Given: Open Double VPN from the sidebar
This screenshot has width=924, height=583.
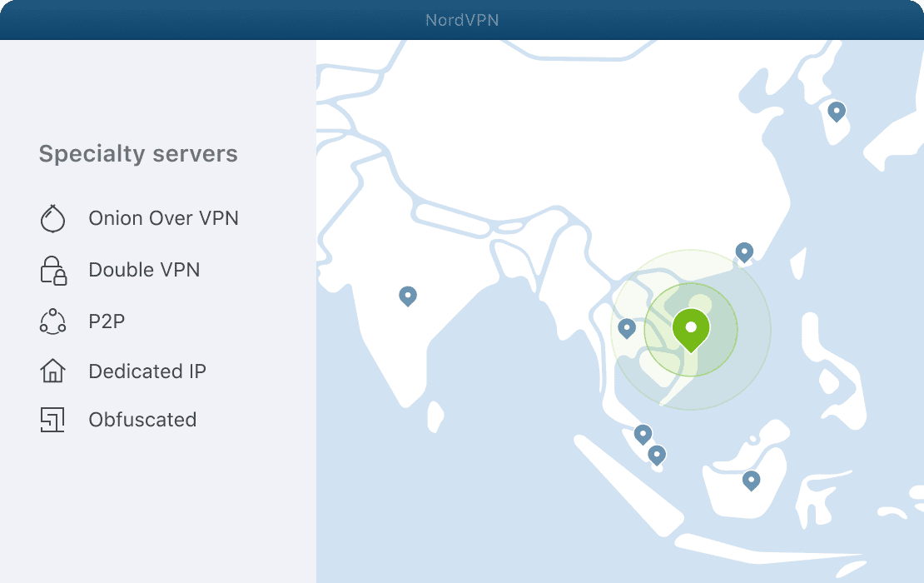Looking at the screenshot, I should tap(144, 270).
